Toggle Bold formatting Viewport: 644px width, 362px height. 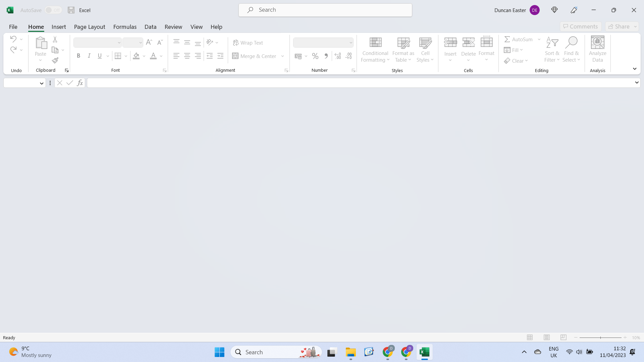78,56
